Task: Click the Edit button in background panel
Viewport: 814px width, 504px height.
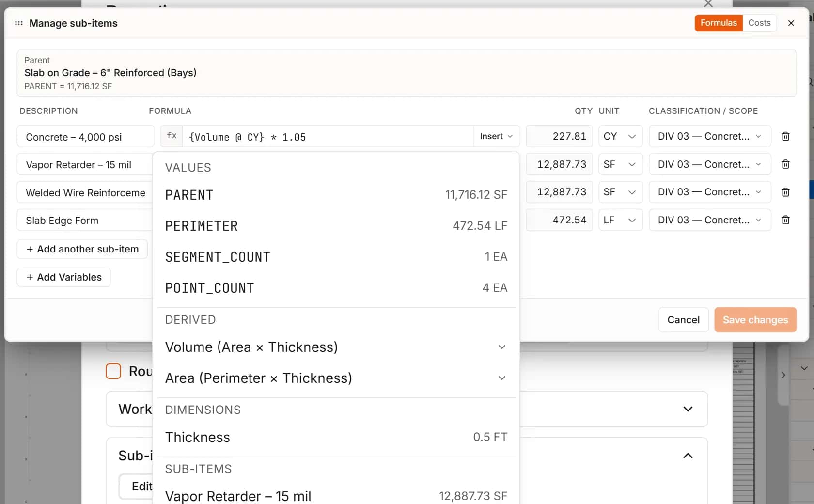Action: click(x=137, y=487)
